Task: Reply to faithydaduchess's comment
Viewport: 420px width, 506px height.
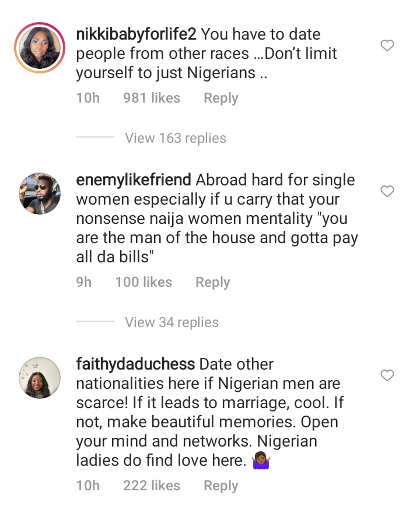Action: point(220,486)
